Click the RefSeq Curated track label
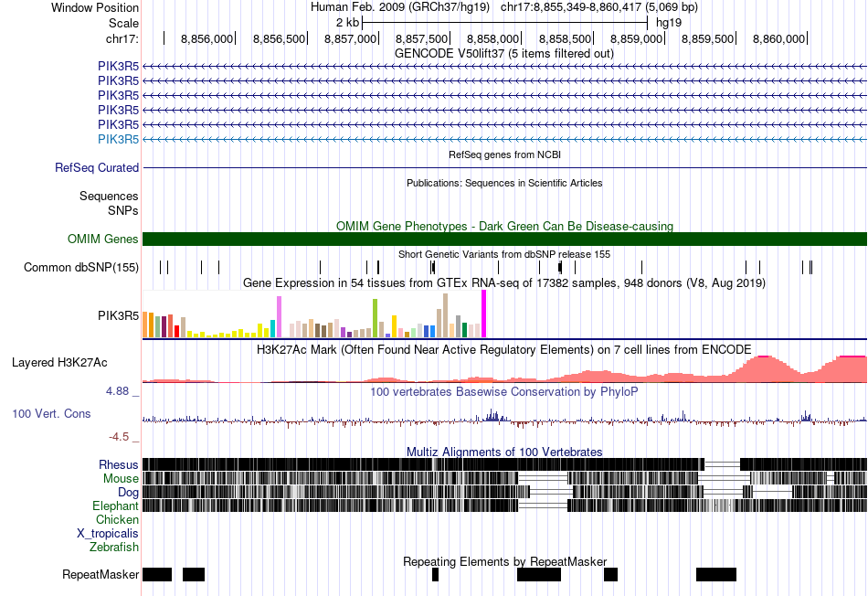Screen dimensions: 868x596 96,168
